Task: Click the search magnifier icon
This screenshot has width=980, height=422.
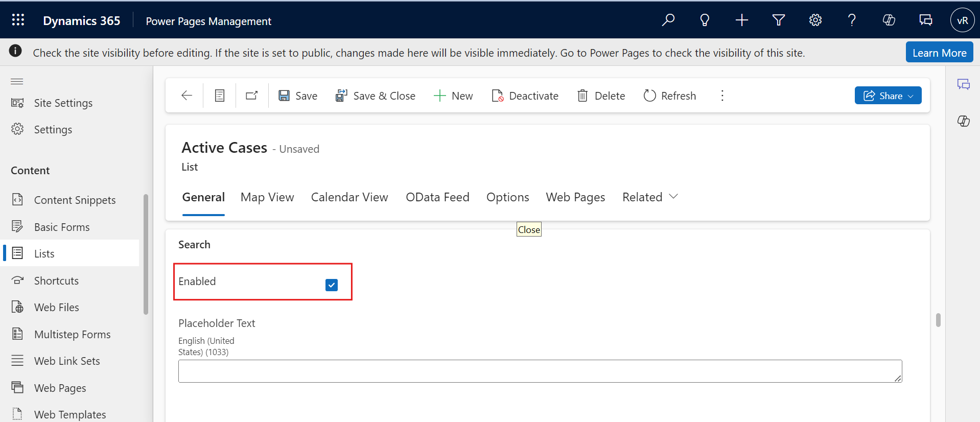Action: pyautogui.click(x=668, y=20)
